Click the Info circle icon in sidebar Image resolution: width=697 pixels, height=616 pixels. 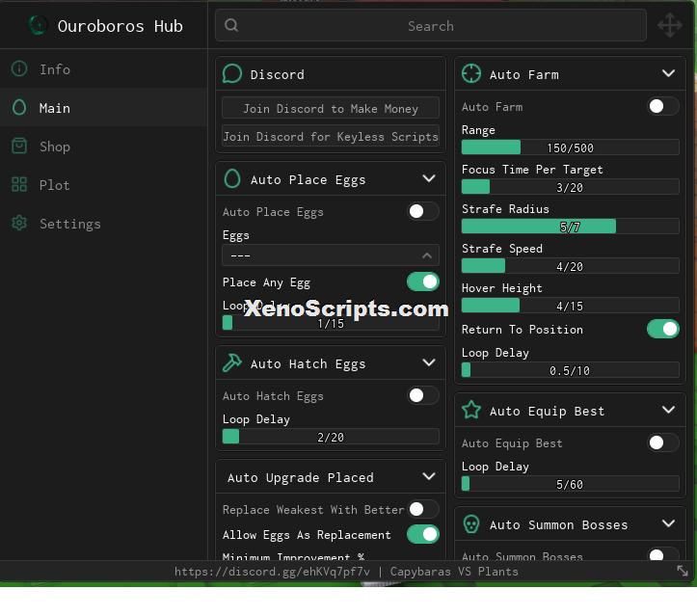[x=19, y=68]
